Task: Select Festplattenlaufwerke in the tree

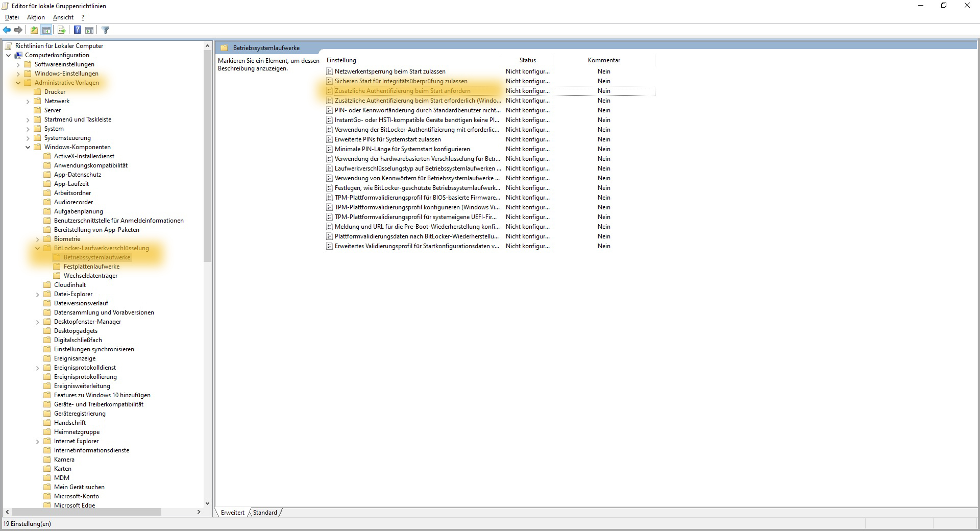Action: point(91,267)
